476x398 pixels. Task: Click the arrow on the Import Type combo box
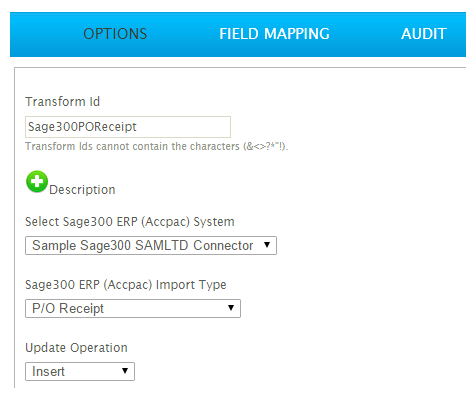coord(231,308)
